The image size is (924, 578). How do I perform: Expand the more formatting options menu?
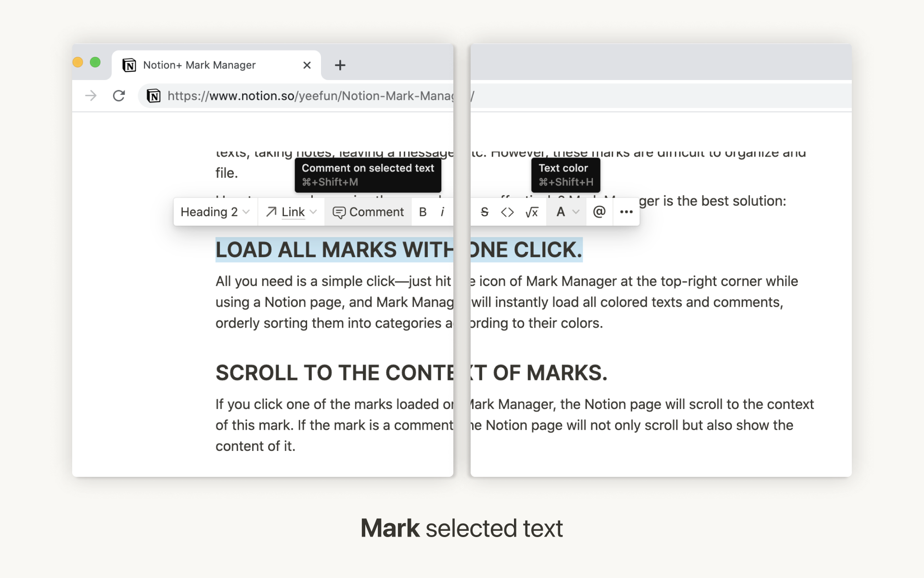point(625,212)
